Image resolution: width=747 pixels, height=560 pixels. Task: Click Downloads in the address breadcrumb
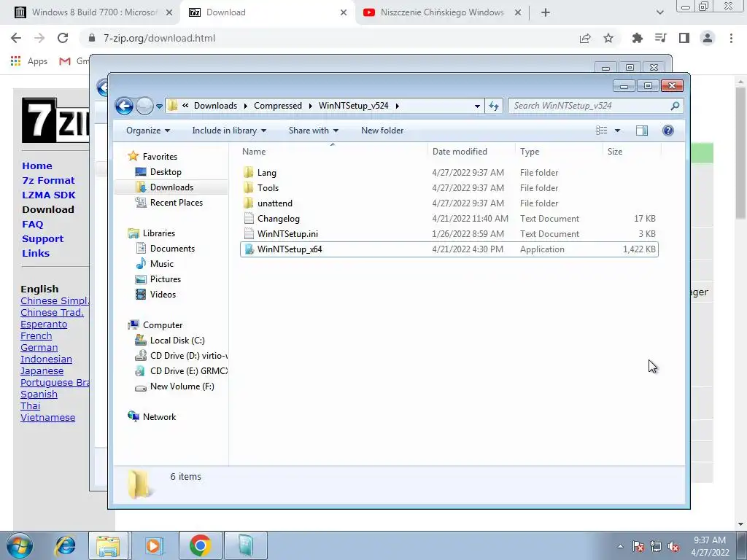215,106
